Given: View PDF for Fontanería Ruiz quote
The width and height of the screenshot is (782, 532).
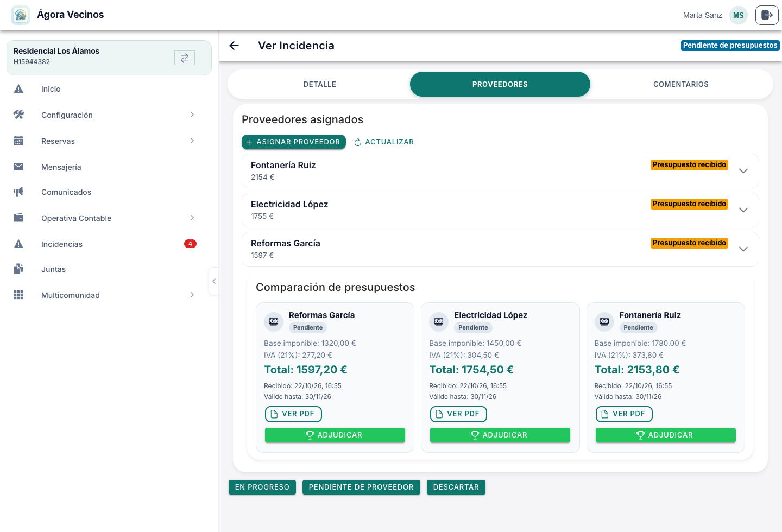Looking at the screenshot, I should [x=624, y=414].
